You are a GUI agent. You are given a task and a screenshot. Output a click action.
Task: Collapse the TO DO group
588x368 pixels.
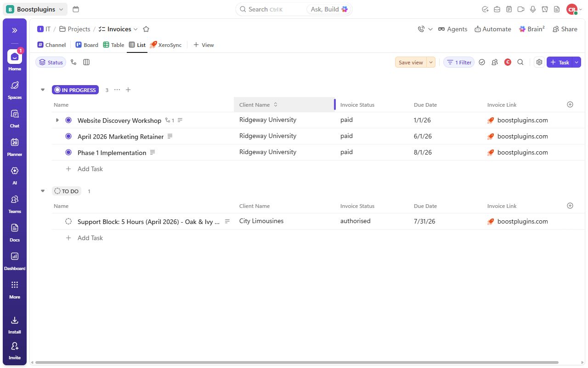pyautogui.click(x=43, y=191)
